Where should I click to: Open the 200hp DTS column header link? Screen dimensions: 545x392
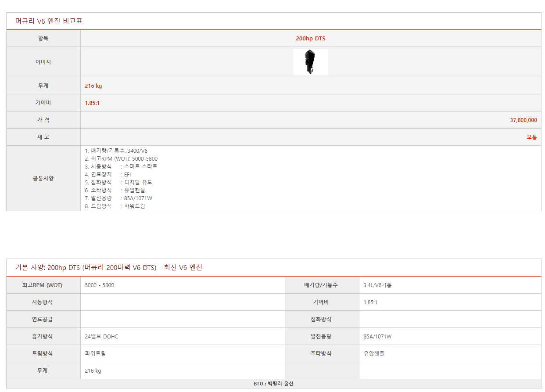pos(311,39)
